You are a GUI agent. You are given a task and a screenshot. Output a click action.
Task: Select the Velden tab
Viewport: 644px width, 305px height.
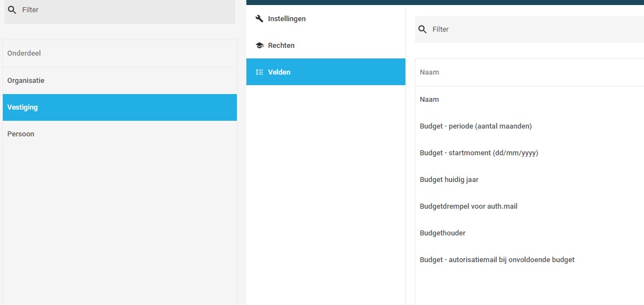[326, 72]
